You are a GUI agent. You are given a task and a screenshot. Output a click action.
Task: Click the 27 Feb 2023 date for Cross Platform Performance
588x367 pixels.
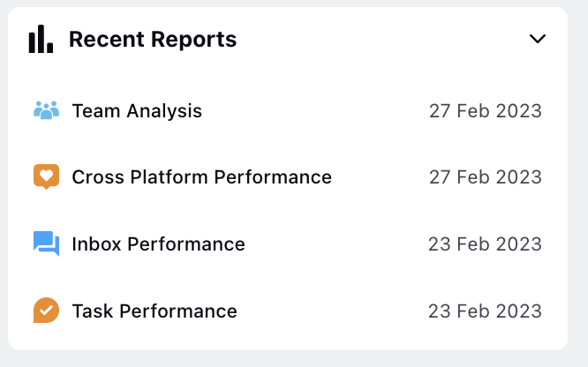[x=486, y=177]
